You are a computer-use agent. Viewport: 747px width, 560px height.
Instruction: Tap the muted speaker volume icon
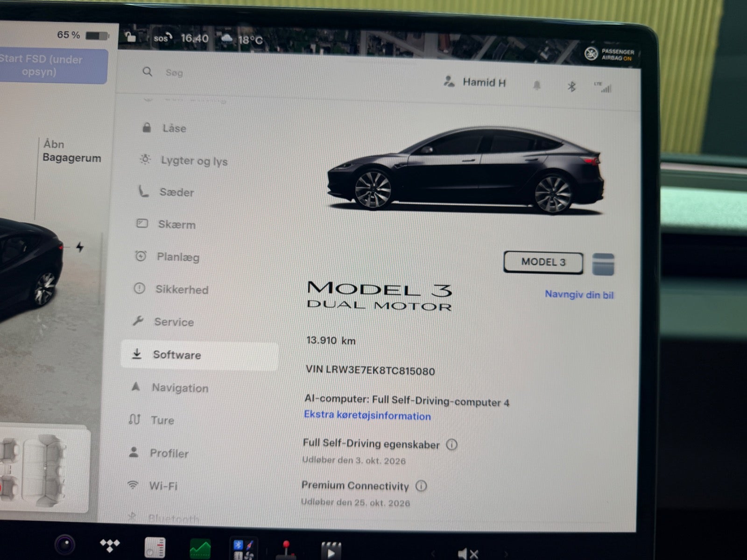point(468,553)
